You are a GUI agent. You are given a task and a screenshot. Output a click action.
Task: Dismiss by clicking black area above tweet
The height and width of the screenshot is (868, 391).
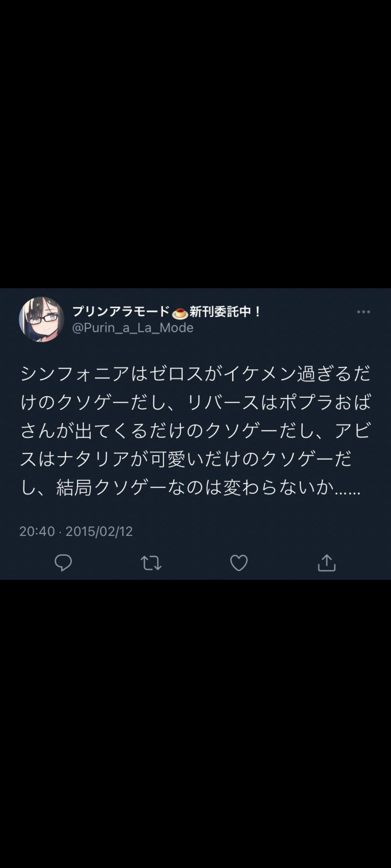(195, 144)
